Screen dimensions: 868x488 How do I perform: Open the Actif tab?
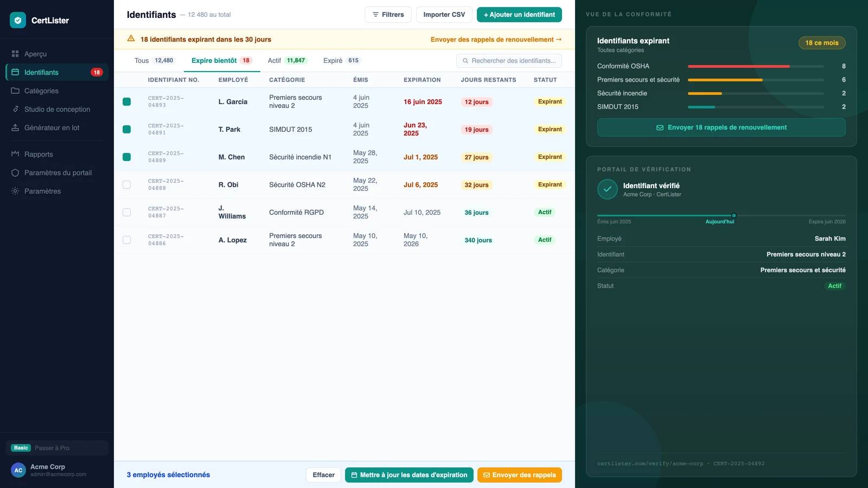(x=288, y=61)
